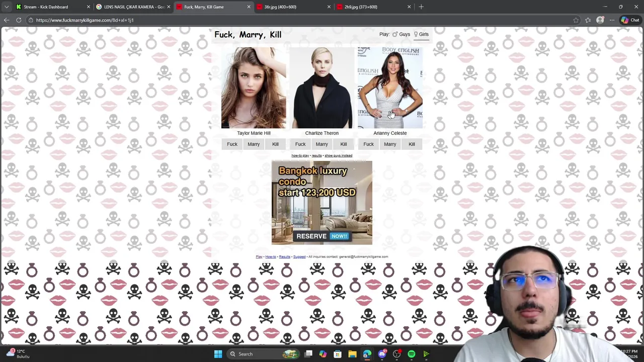The width and height of the screenshot is (644, 362).
Task: Open OBS Studio from taskbar
Action: [x=396, y=354]
